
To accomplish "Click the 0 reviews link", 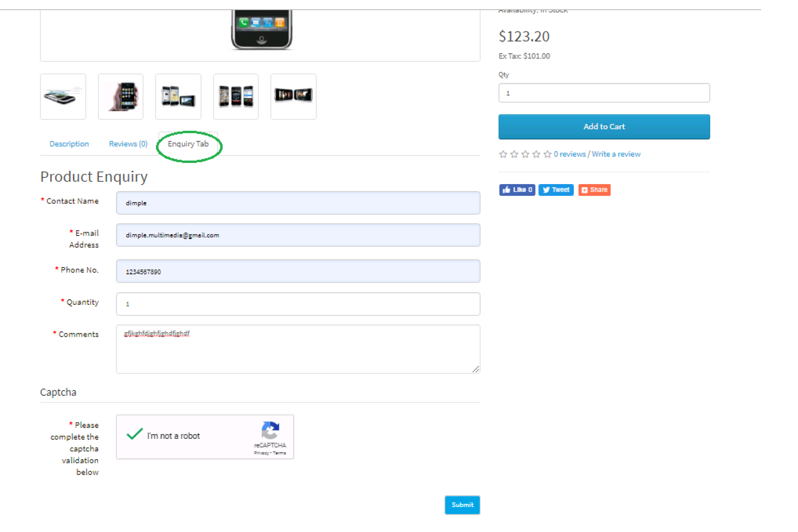I will 569,154.
